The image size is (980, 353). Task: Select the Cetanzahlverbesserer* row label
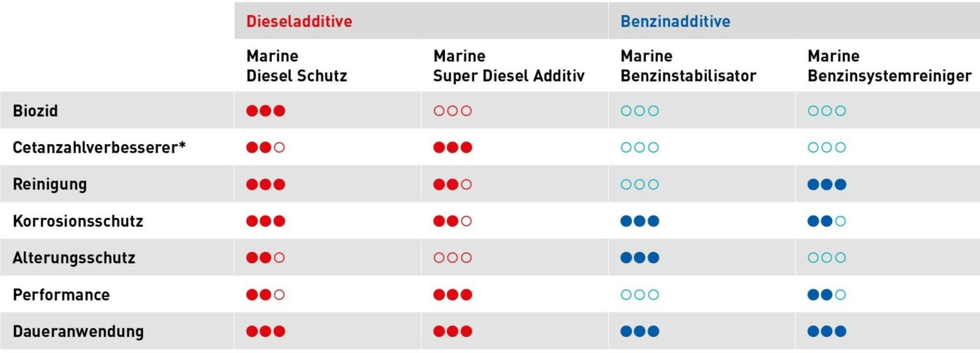point(99,147)
